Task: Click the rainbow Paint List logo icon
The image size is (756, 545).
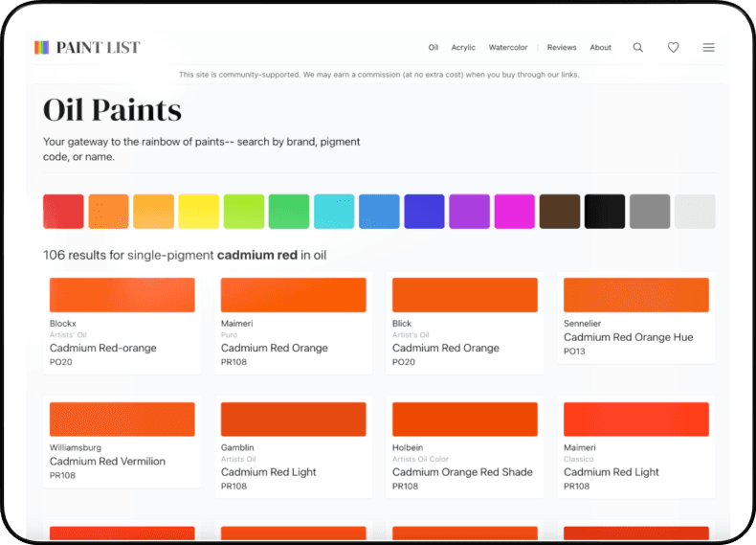Action: pyautogui.click(x=42, y=47)
